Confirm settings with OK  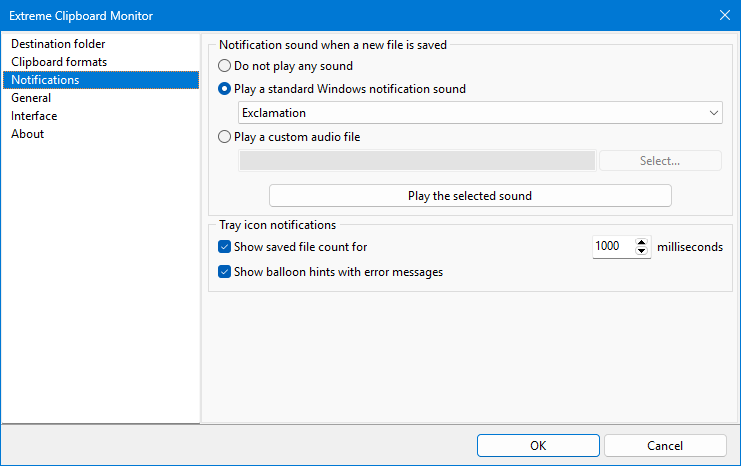[x=538, y=446]
